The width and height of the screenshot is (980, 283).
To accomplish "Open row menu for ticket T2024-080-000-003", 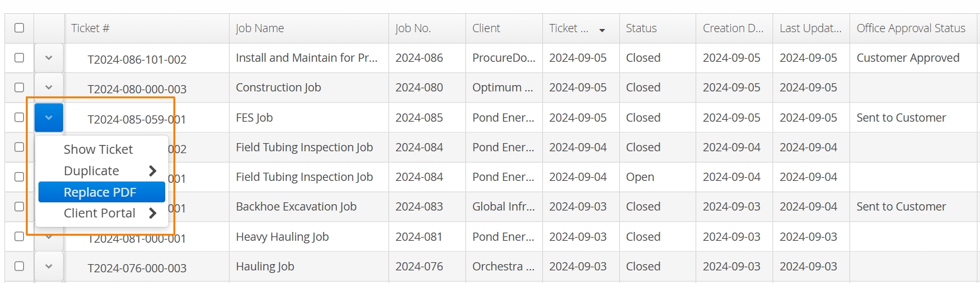I will tap(49, 88).
